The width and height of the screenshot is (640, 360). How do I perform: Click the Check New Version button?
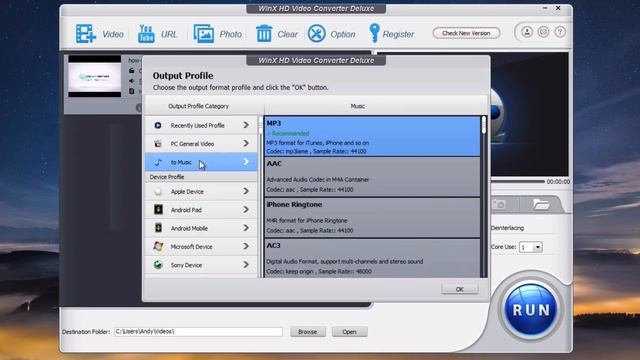(x=466, y=33)
